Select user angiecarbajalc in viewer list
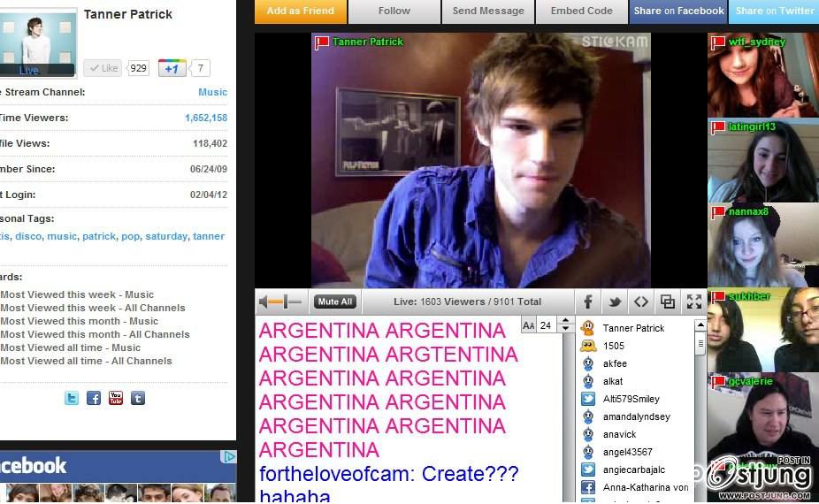Viewport: 819px width, 504px height. pos(634,470)
